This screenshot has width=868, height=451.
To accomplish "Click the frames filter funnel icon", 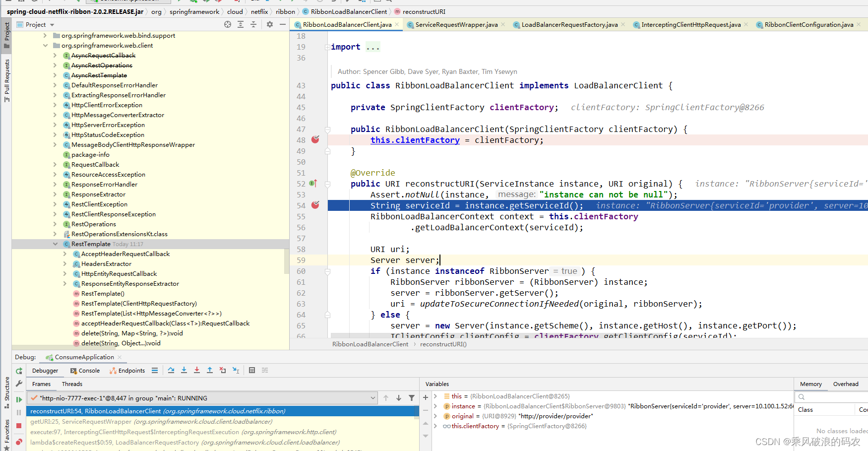I will tap(412, 398).
